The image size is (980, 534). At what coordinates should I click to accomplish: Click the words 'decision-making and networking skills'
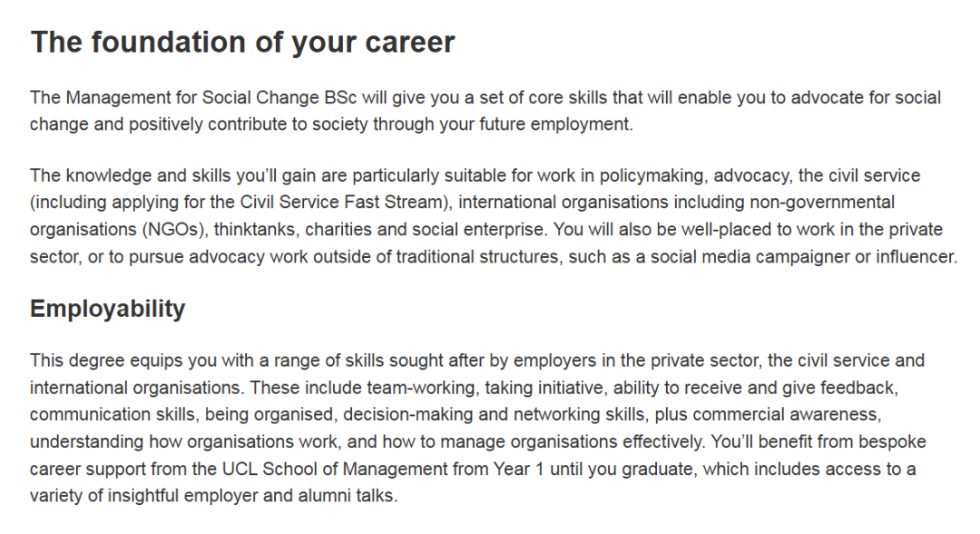(x=494, y=414)
